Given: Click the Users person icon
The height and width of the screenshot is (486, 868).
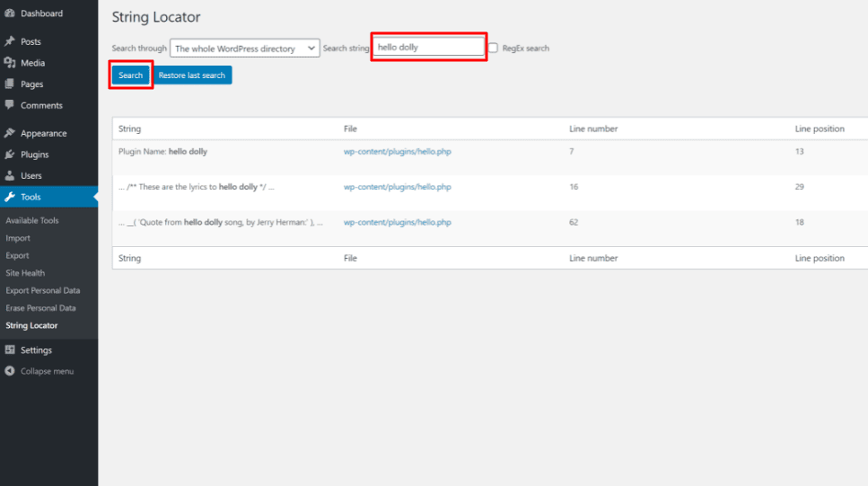Looking at the screenshot, I should [x=9, y=175].
